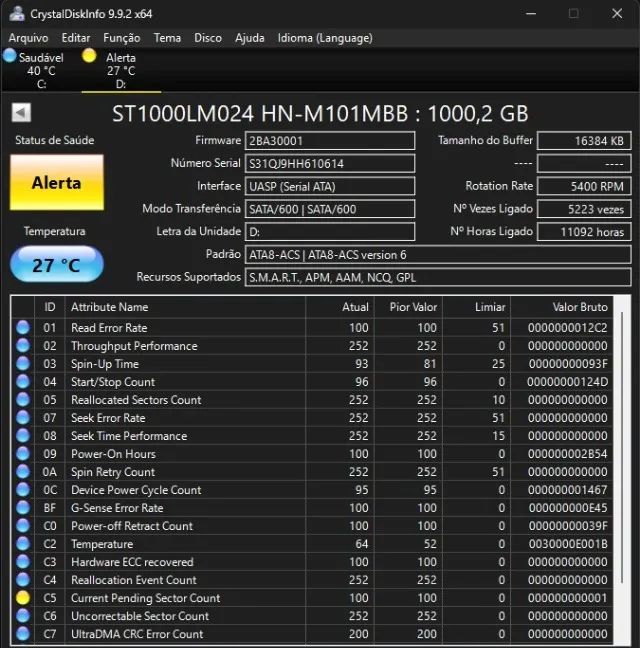Click the yellow status orb for drive D:
The image size is (640, 648).
89,56
